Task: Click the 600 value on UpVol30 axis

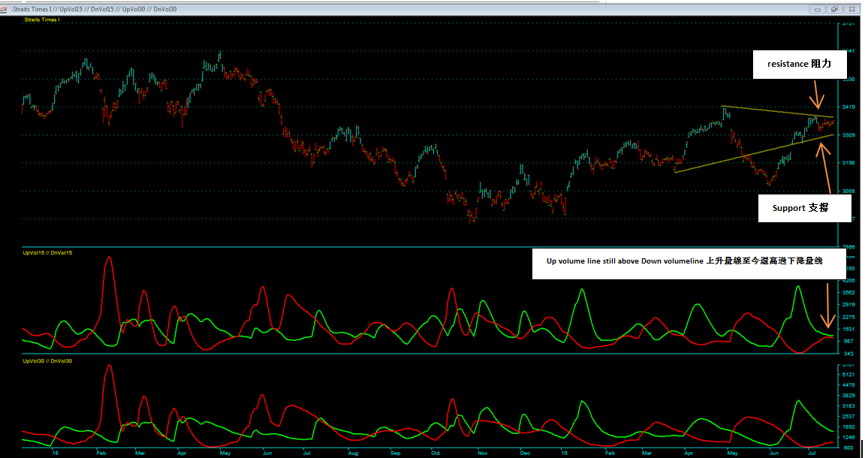Action: click(850, 448)
